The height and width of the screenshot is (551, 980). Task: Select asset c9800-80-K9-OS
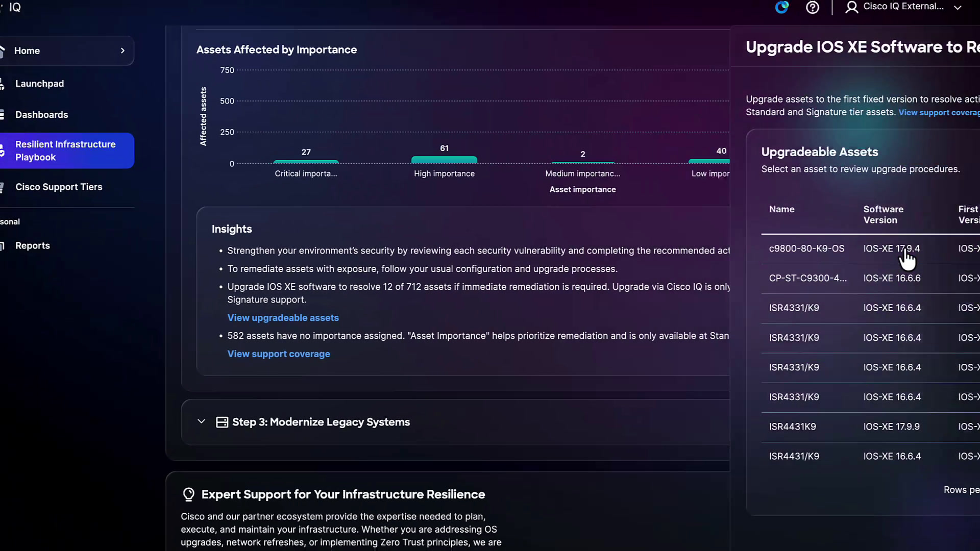[806, 248]
